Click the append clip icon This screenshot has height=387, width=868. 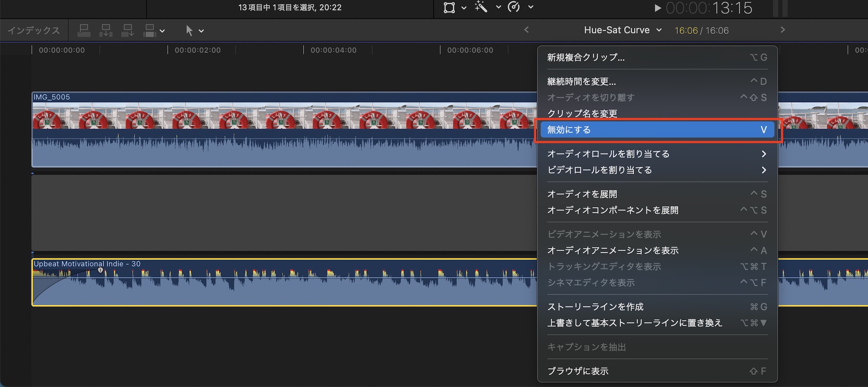pos(128,30)
